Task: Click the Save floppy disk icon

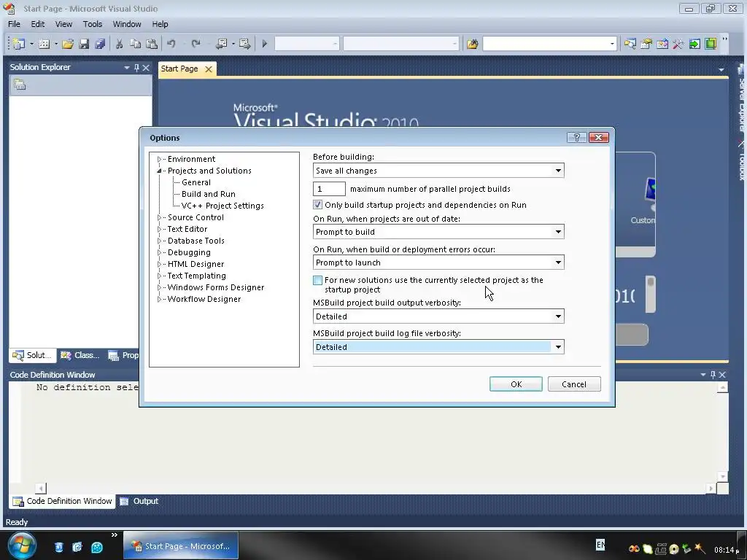Action: point(84,44)
